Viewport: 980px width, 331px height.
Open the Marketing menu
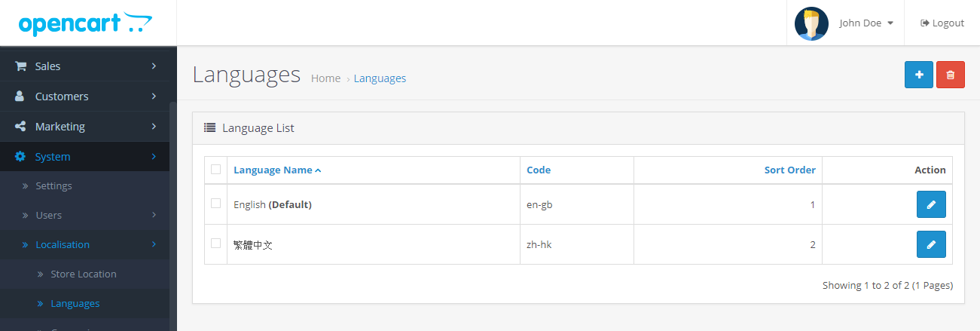(x=84, y=127)
